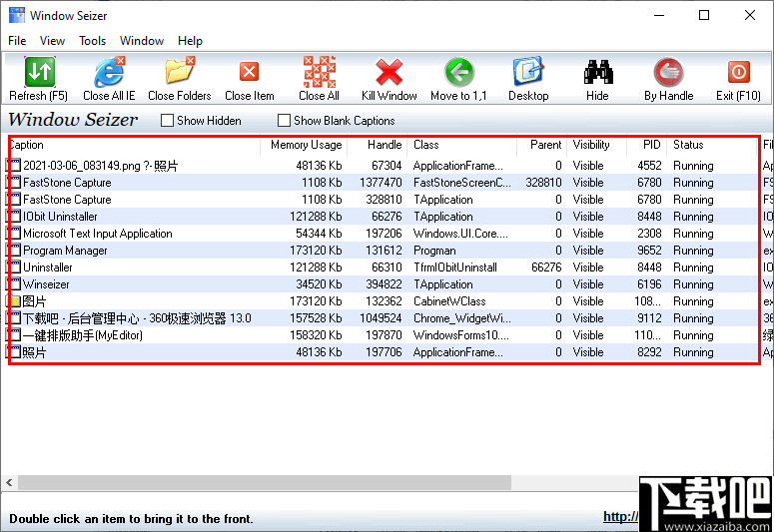Sort list by Parent column header

pos(541,145)
